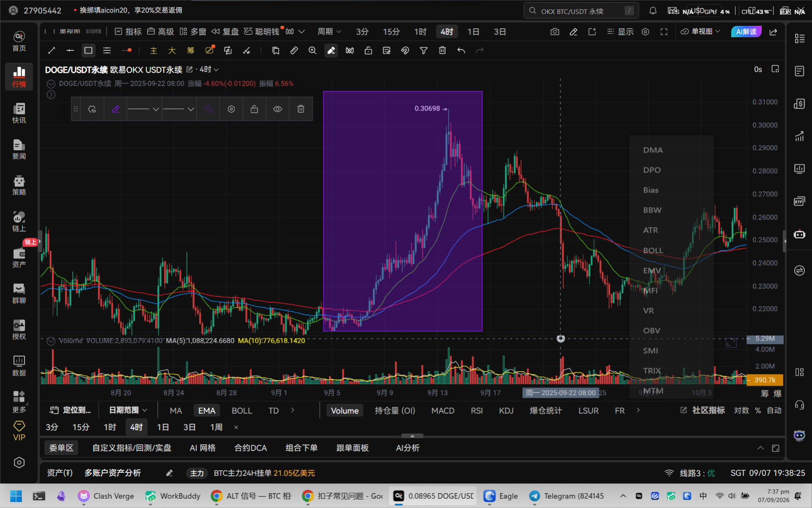Click the 指标 indicators button
This screenshot has height=508, width=812.
[128, 32]
